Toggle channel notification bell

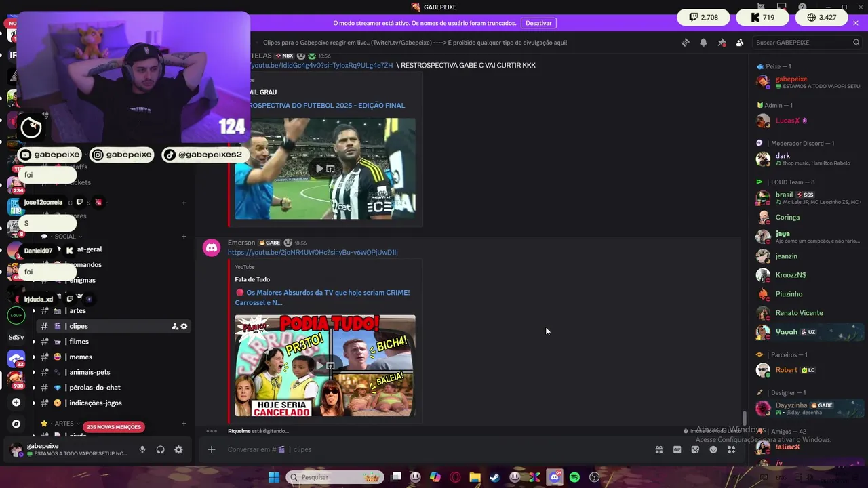pos(703,42)
